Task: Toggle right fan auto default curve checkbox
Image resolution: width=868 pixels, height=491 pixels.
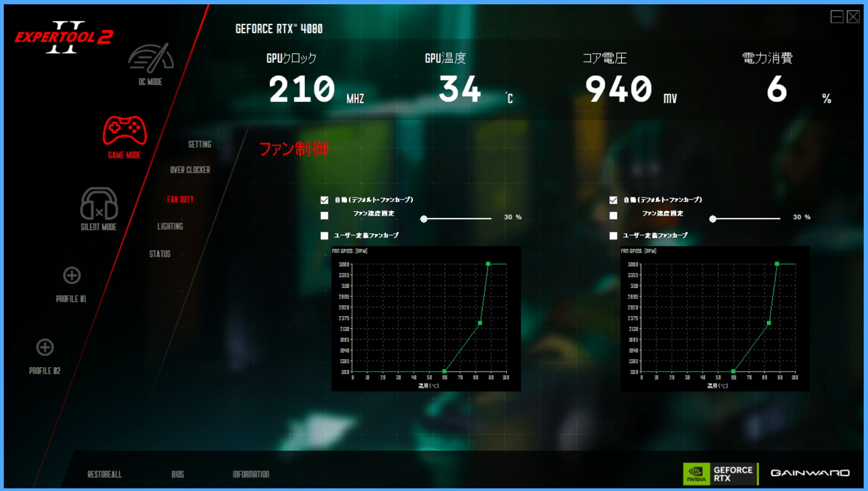Action: (x=613, y=200)
